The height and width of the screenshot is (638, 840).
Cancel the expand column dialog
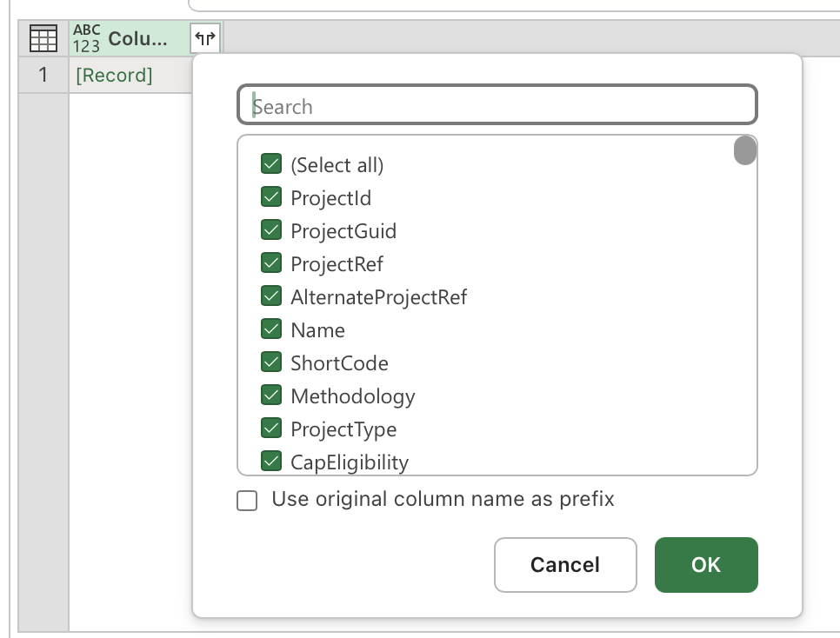565,565
